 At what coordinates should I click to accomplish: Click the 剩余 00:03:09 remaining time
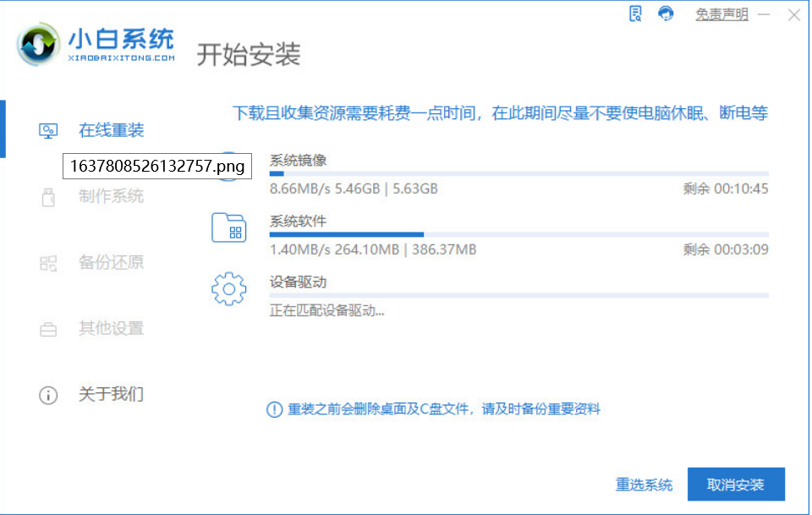pos(726,250)
